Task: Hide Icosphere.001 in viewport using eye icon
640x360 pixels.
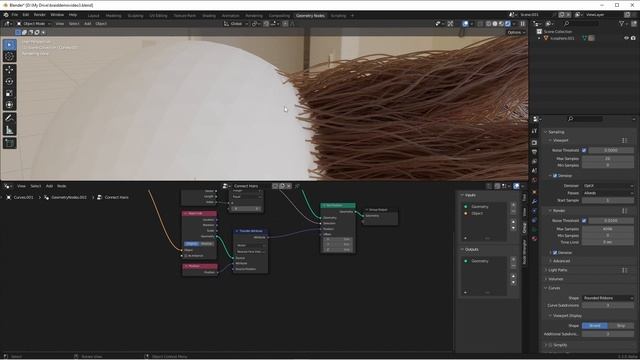Action: (x=626, y=38)
